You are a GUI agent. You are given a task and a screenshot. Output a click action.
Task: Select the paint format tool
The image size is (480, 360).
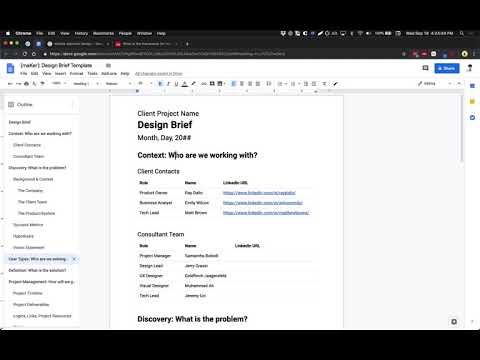tap(42, 84)
